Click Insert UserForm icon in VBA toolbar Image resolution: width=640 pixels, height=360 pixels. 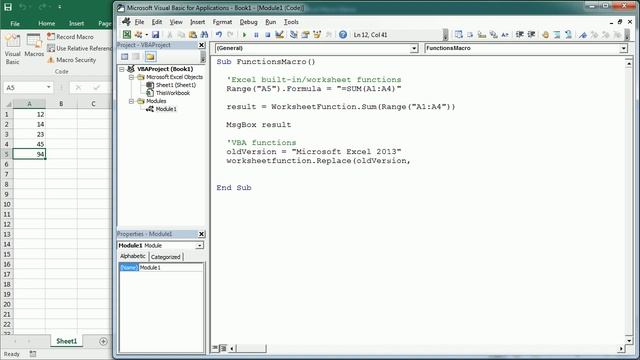click(139, 35)
